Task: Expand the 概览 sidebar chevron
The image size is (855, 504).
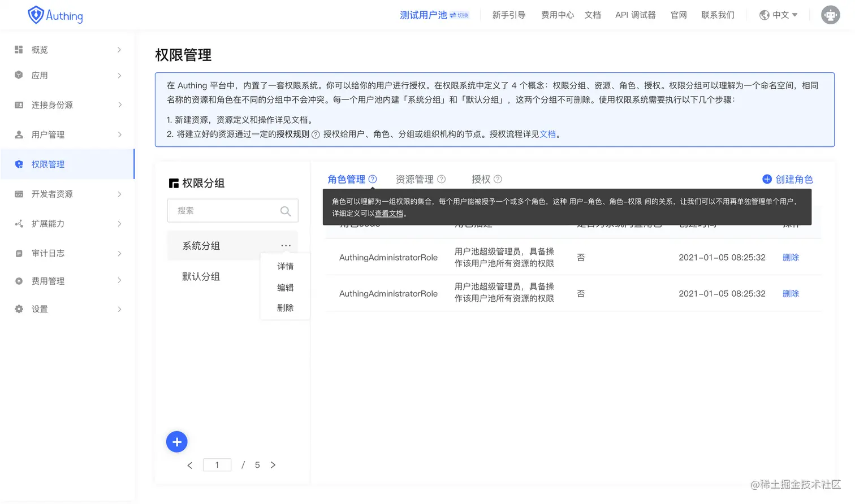Action: (x=119, y=50)
